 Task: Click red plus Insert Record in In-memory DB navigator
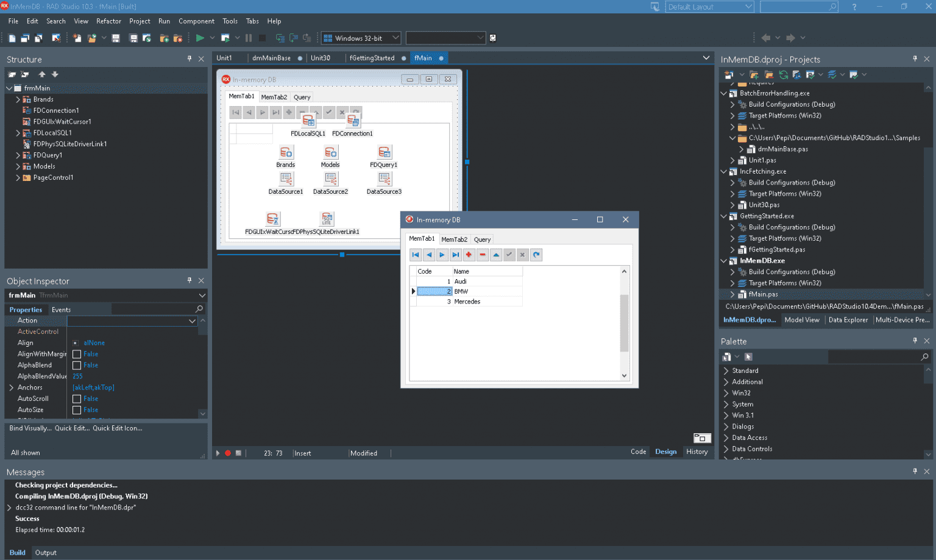[469, 255]
